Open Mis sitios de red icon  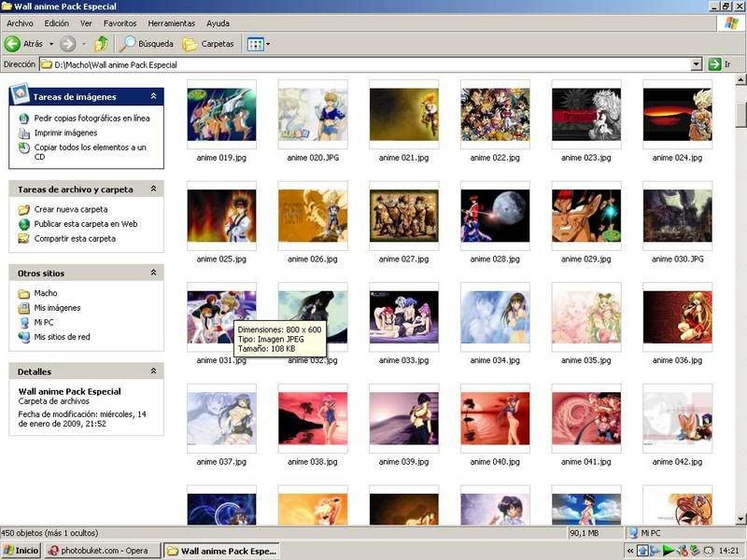pos(24,337)
